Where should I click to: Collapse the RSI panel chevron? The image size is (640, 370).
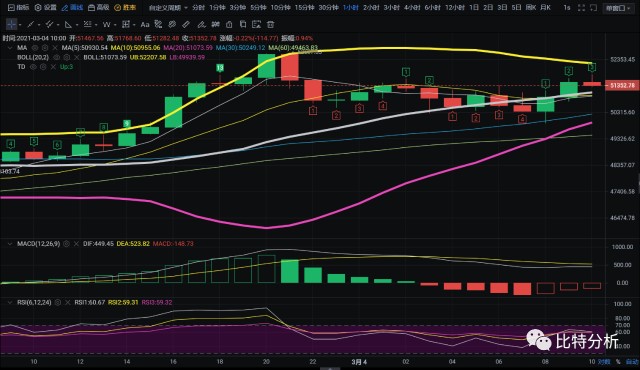point(10,302)
